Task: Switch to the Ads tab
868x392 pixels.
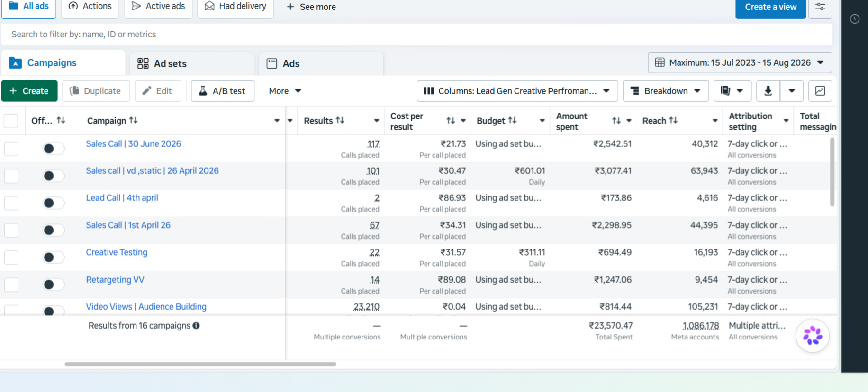Action: pyautogui.click(x=321, y=63)
